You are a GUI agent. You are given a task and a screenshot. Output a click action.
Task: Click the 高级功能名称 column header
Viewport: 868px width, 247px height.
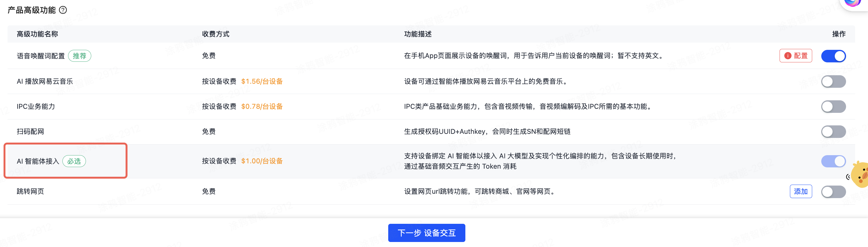click(37, 34)
